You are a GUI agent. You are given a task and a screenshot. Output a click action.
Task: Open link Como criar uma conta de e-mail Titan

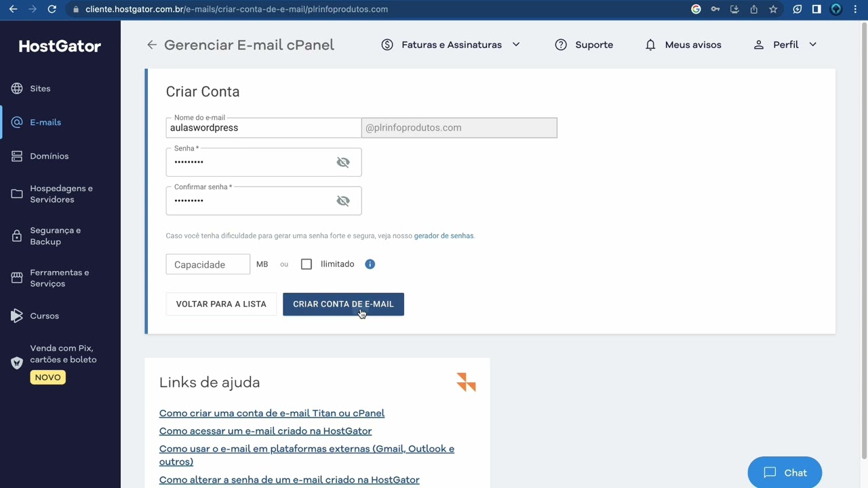coord(272,413)
